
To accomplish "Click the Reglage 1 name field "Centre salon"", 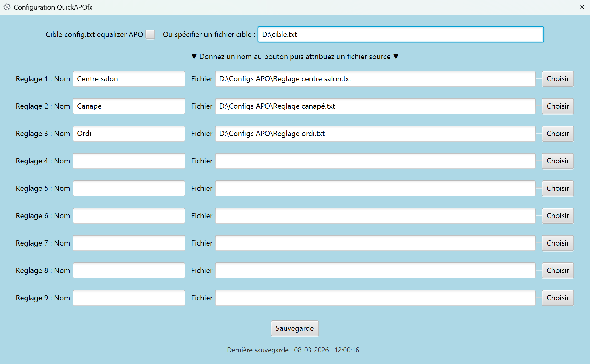I will pos(129,79).
